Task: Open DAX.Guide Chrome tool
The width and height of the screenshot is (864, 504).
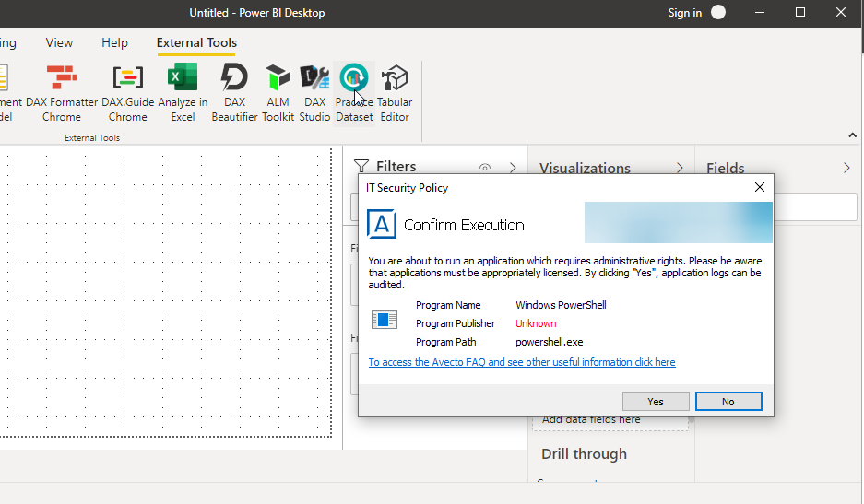Action: (128, 92)
